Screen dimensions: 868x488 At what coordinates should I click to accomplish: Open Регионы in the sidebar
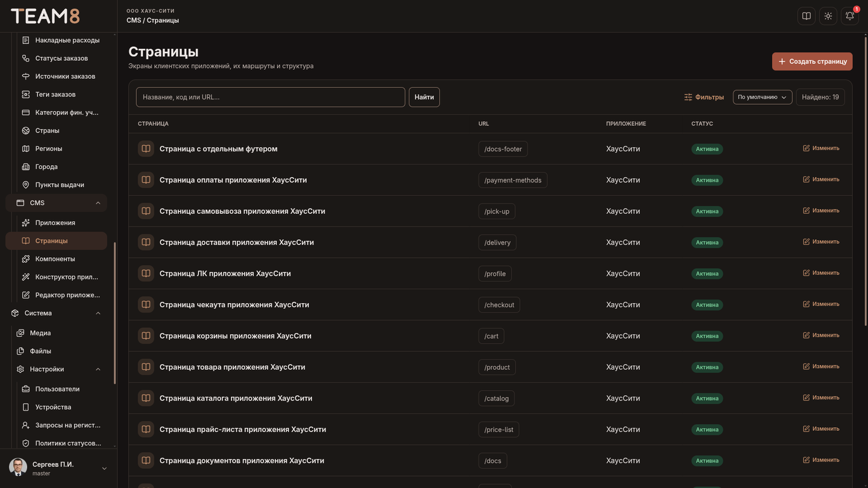pos(49,149)
